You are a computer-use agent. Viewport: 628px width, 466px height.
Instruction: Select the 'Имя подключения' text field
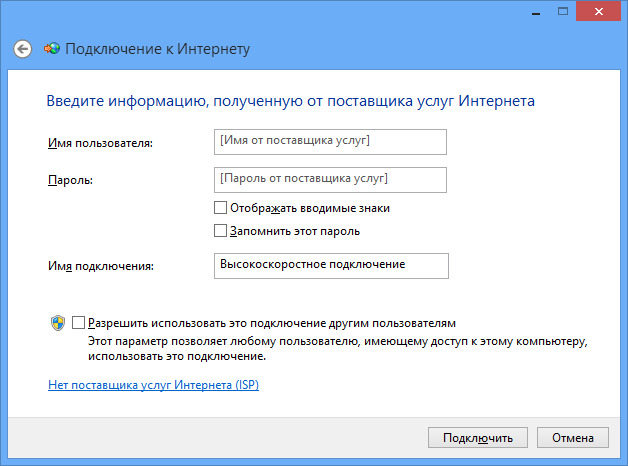pyautogui.click(x=331, y=265)
